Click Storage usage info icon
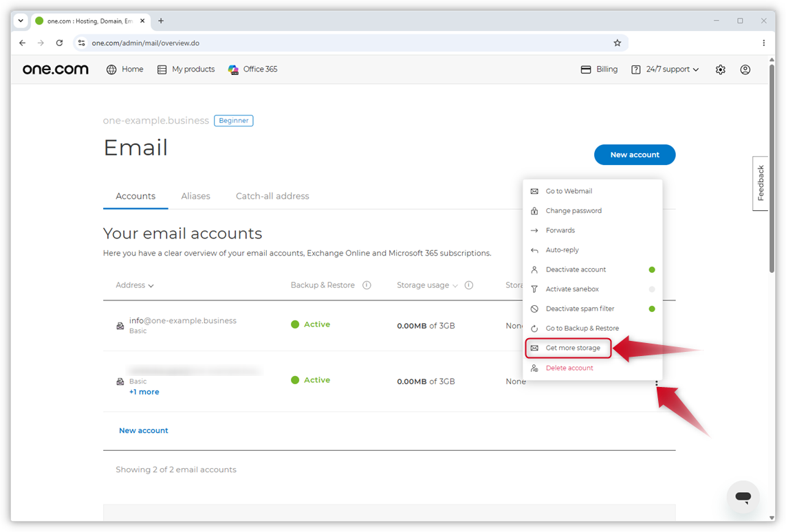786x532 pixels. (x=469, y=285)
